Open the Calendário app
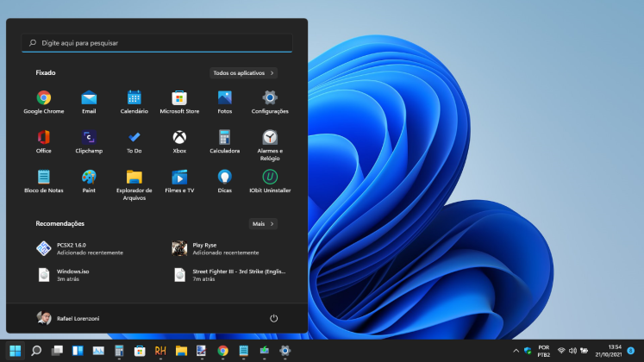644x362 pixels. (x=134, y=103)
